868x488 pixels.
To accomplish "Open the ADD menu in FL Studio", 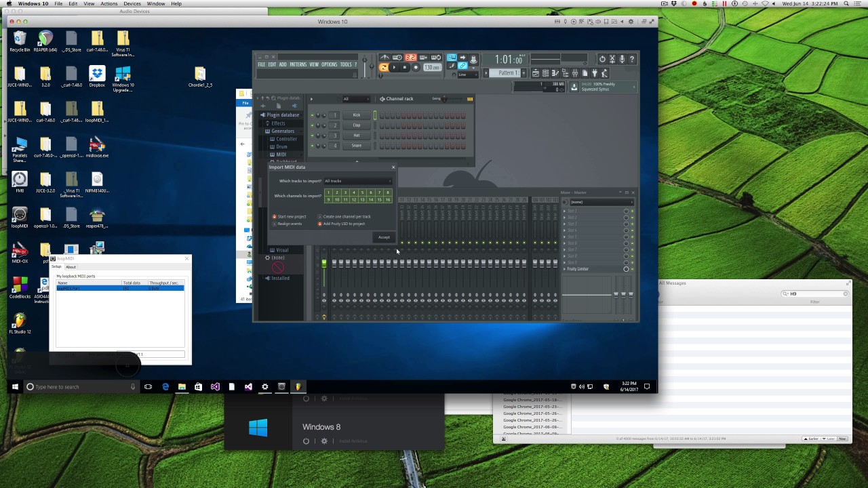I will point(283,64).
